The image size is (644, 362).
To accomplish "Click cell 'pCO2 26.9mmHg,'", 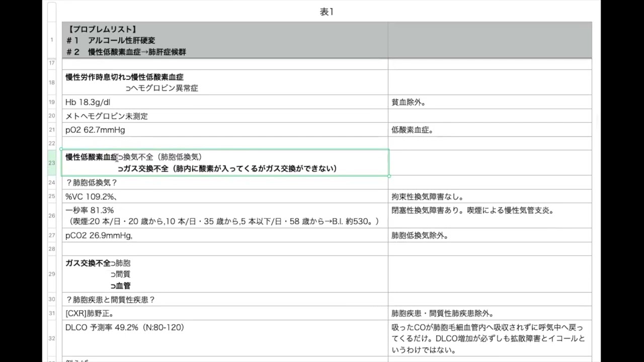I will [225, 235].
